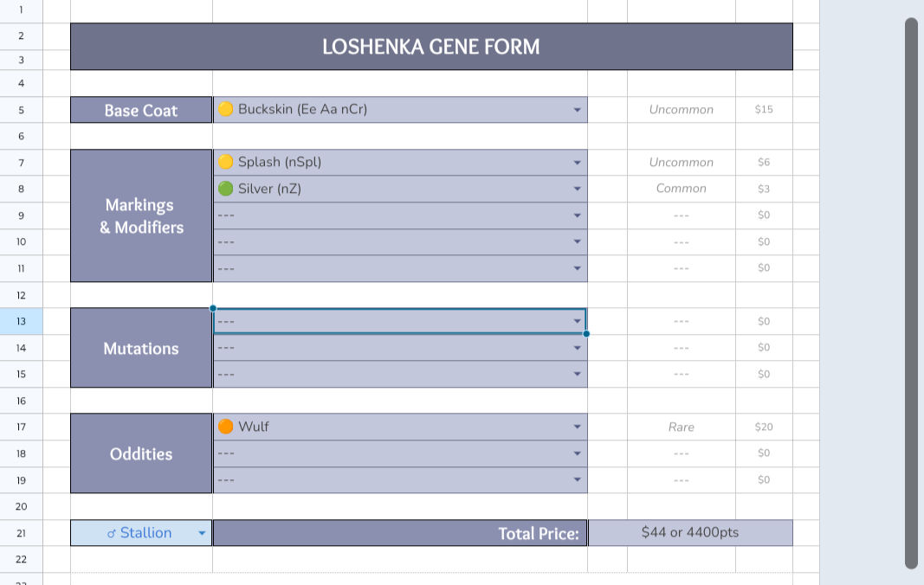Open the Silver (nZ) dropdown arrow

pos(577,189)
